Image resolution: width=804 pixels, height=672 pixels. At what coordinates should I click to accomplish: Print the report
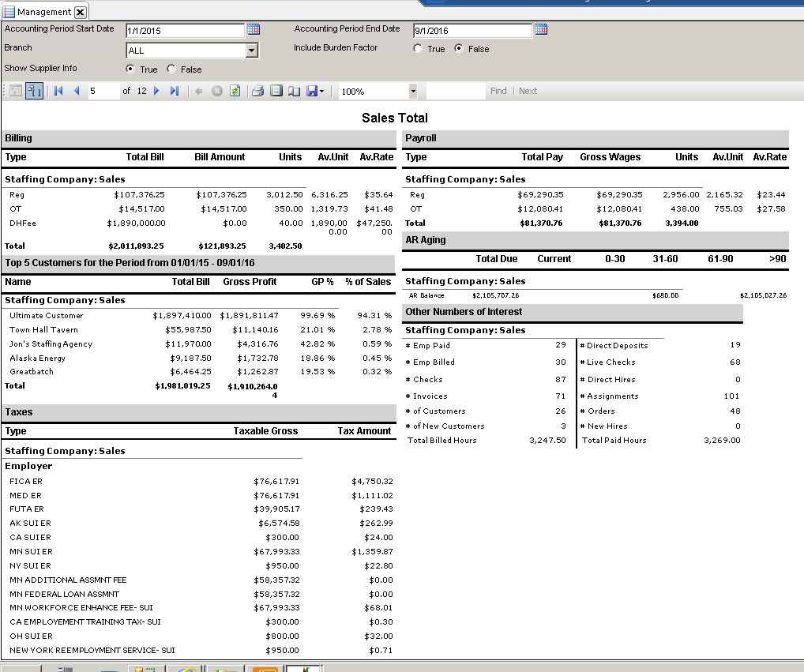point(257,91)
